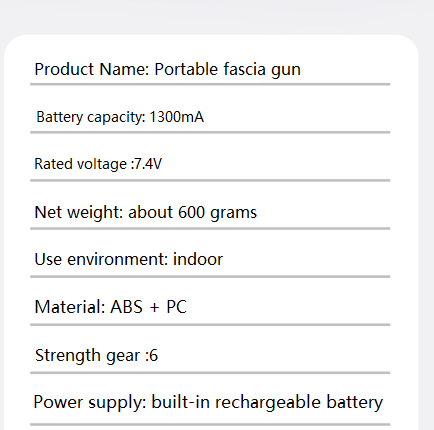Image resolution: width=434 pixels, height=430 pixels.
Task: Click the words "rechargeable battery"
Action: click(299, 402)
